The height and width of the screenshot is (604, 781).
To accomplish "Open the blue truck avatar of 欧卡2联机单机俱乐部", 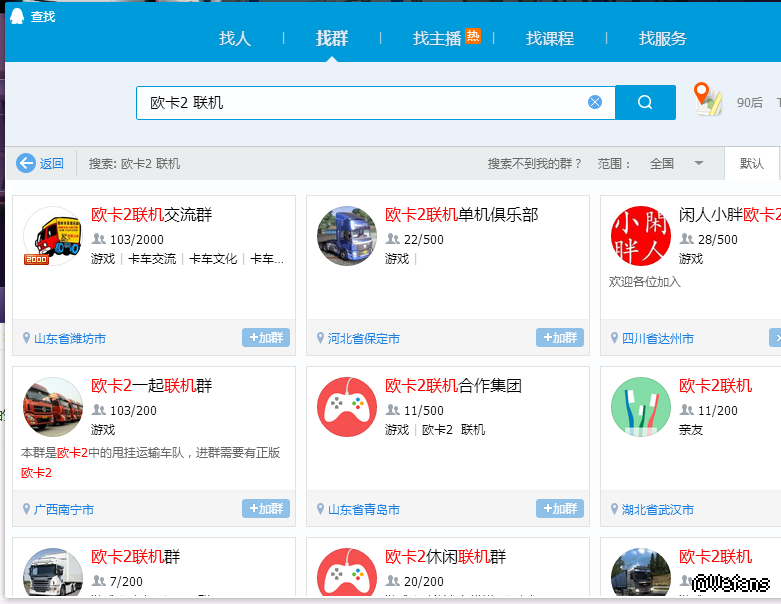I will (347, 236).
